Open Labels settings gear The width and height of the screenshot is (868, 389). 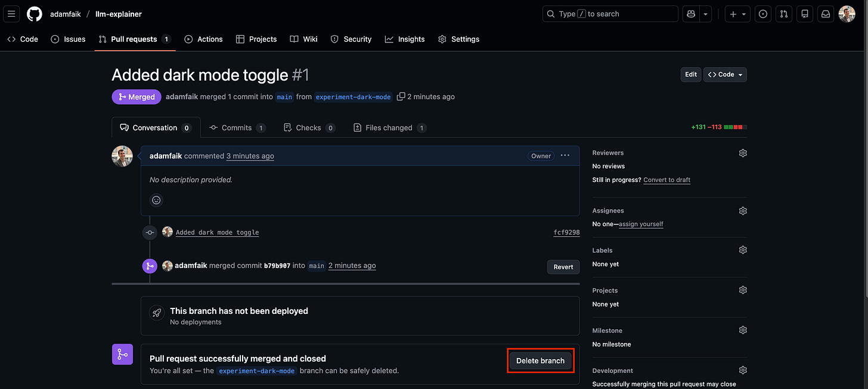pos(742,249)
